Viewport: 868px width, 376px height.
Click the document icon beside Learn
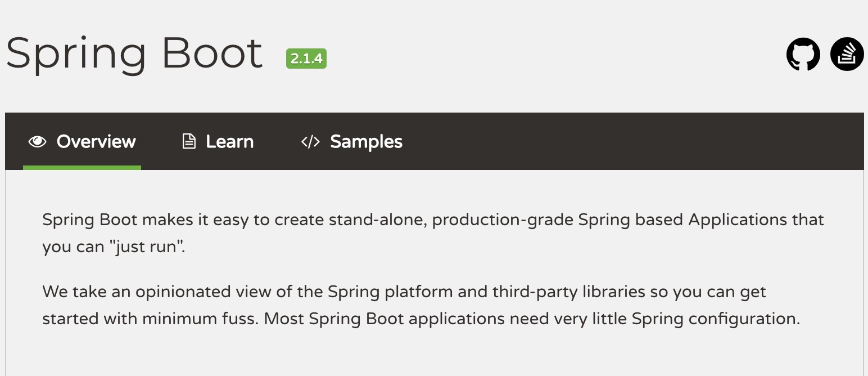(x=189, y=141)
